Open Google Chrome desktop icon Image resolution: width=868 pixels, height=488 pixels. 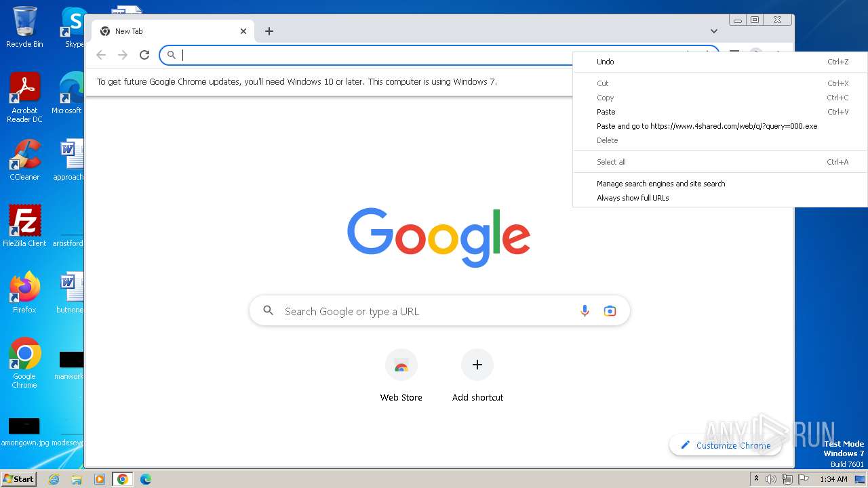point(24,363)
